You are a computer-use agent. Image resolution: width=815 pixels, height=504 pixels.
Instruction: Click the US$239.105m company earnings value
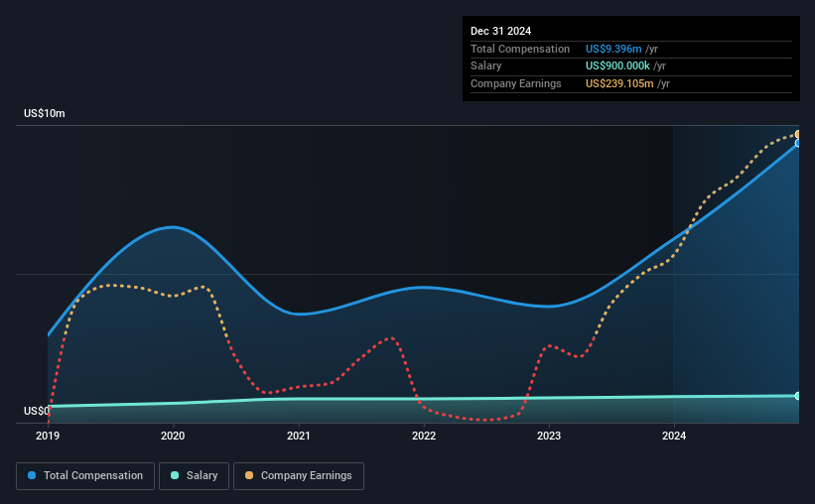point(619,83)
